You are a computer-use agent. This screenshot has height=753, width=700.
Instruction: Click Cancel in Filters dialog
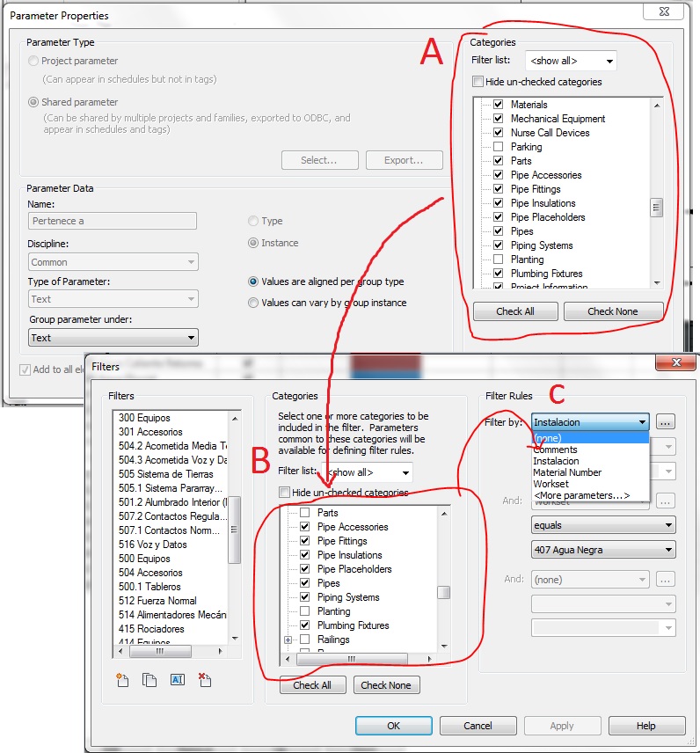(x=478, y=726)
